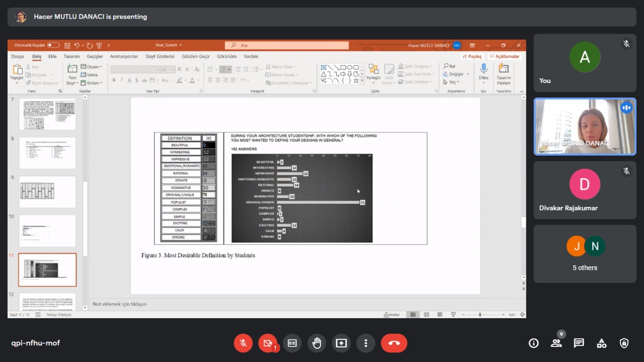Switch to the Animasyonlar ribbon tab
644x362 pixels.
coord(124,56)
